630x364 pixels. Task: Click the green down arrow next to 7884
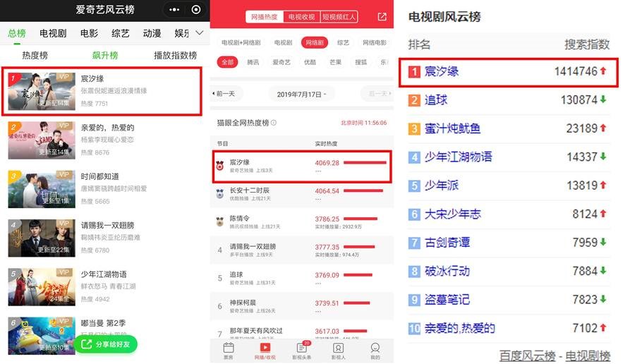point(603,270)
